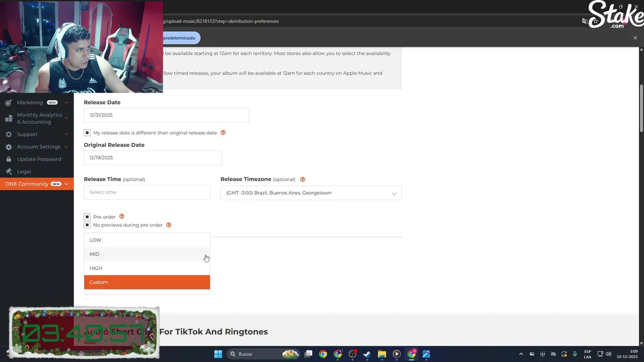Click the browser address bar URL
644x362 pixels.
click(220, 21)
